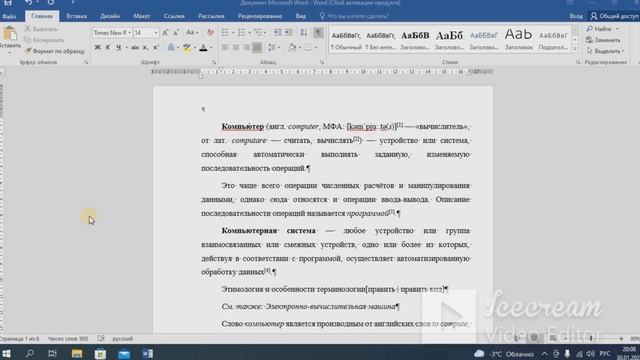
Task: Apply the Обычный (Normal) style
Action: (x=346, y=40)
